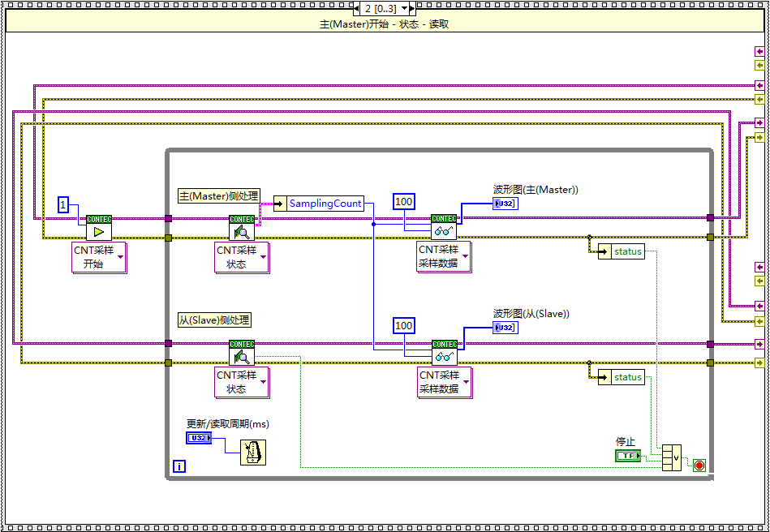The image size is (770, 532).
Task: Click the loop iteration terminal i
Action: [179, 466]
